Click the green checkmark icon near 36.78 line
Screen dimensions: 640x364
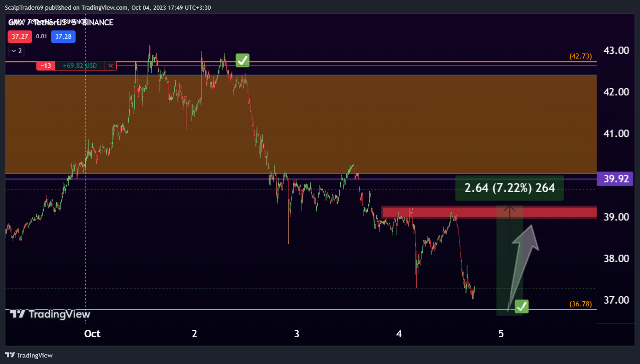coord(521,306)
